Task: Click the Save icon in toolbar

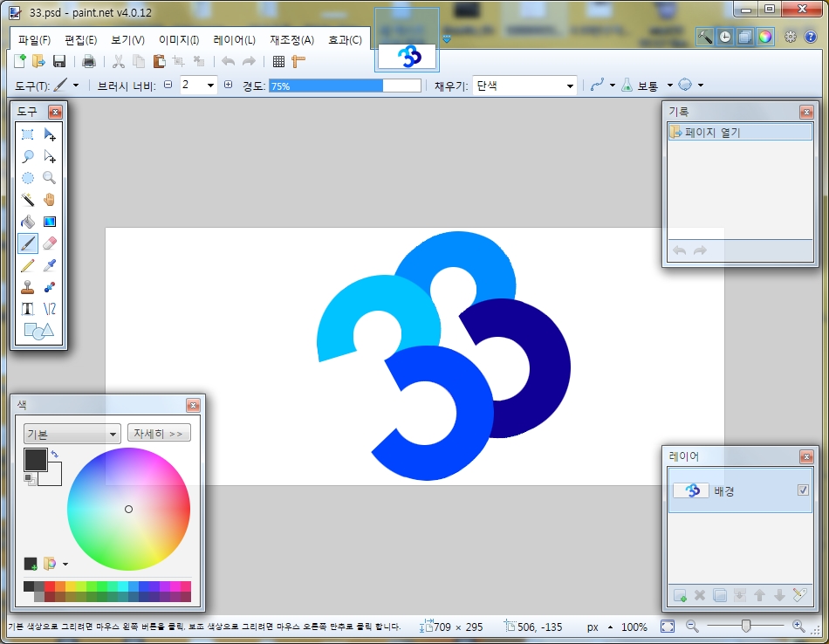Action: 59,61
